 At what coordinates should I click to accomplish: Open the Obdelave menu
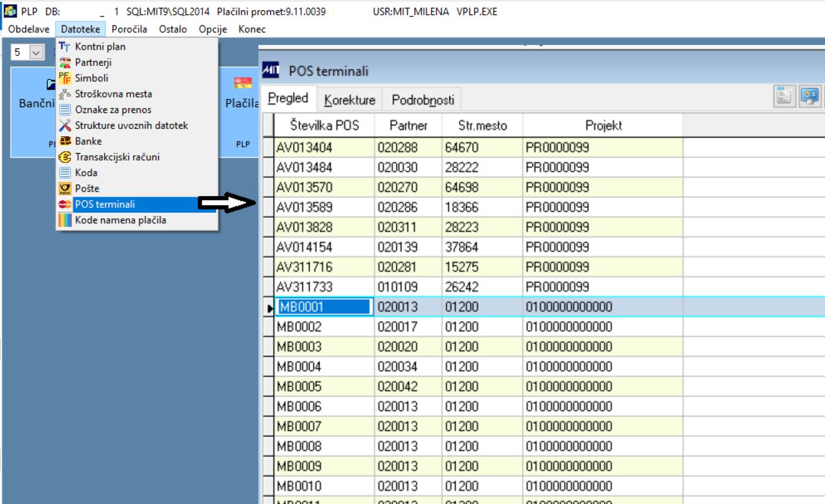(x=28, y=29)
